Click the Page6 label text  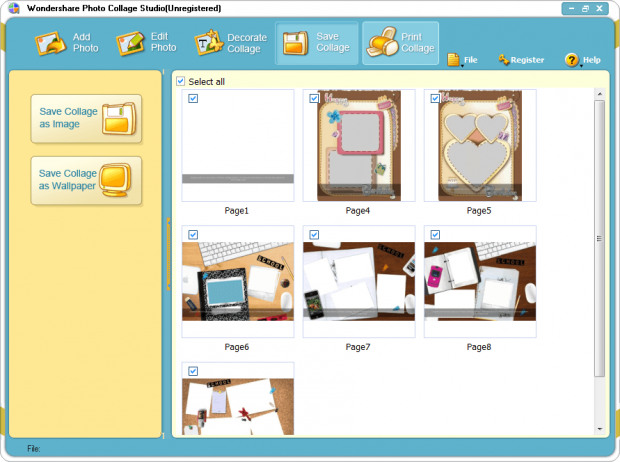(236, 347)
